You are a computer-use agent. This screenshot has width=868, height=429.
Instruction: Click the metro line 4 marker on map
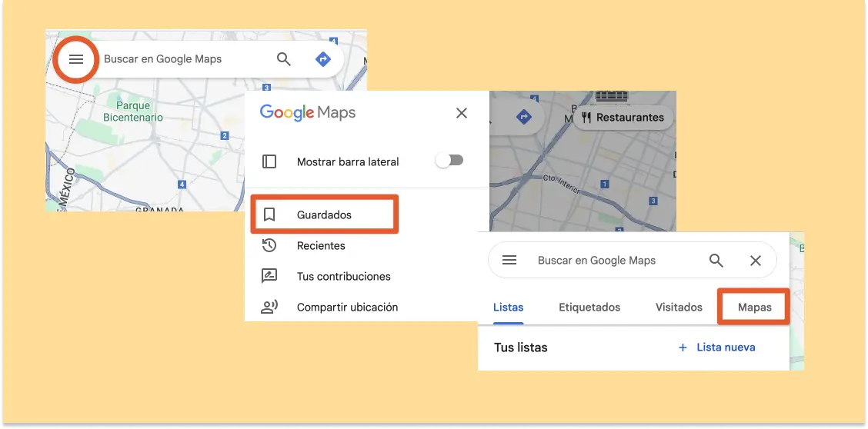[x=182, y=184]
